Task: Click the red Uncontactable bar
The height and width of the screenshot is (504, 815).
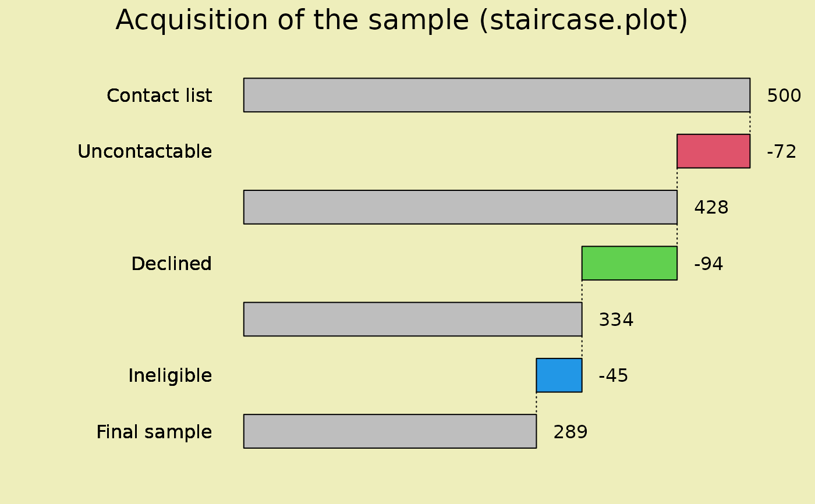Action: pos(713,151)
